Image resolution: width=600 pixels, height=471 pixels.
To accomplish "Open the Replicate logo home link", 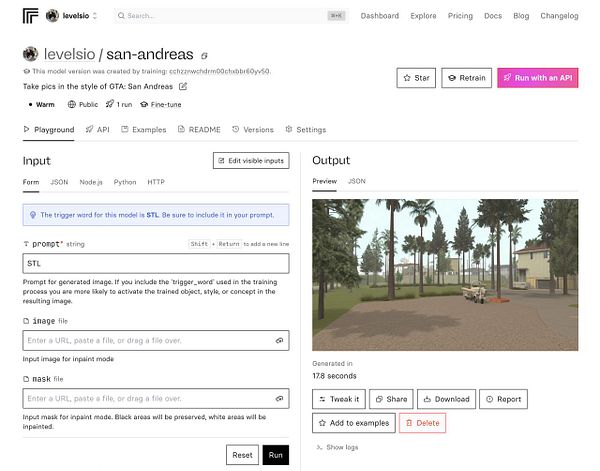I will click(x=30, y=16).
